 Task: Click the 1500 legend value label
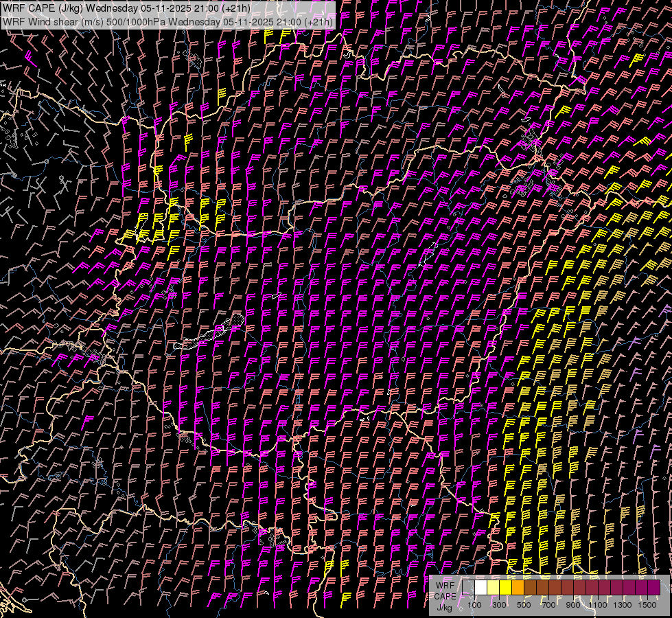click(x=647, y=606)
